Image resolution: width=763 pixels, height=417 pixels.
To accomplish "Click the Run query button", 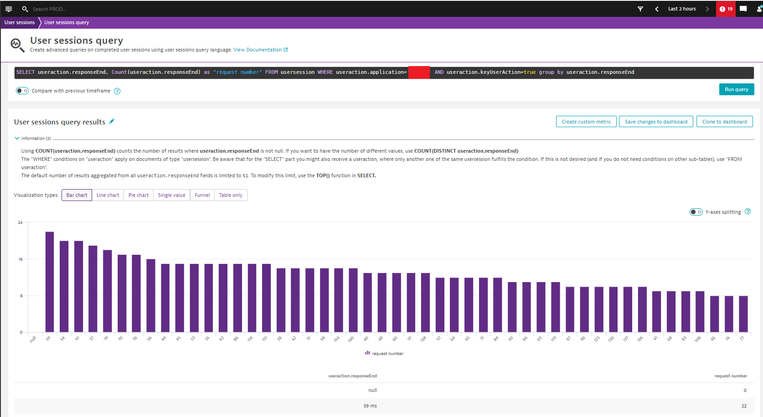I will coord(735,89).
